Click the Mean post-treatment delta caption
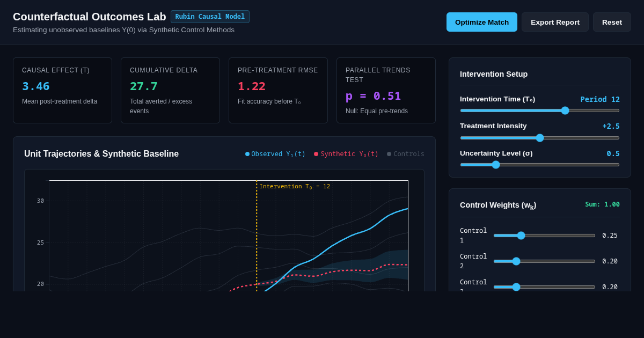 coord(60,101)
